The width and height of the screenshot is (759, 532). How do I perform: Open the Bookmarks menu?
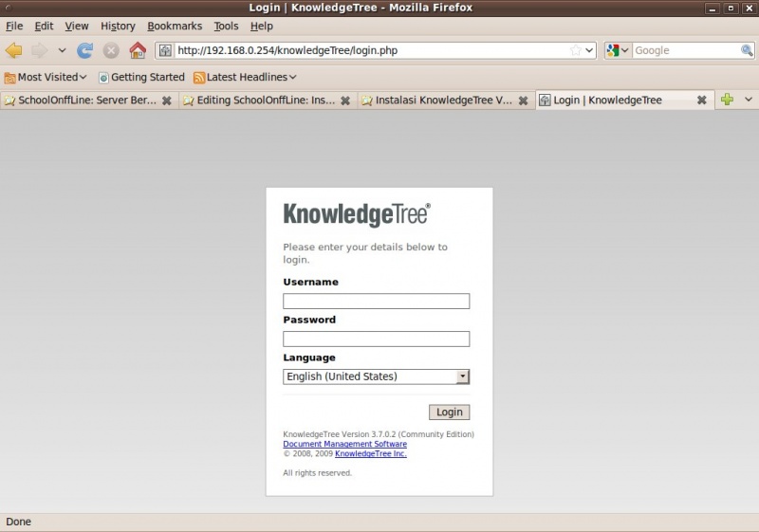(175, 26)
